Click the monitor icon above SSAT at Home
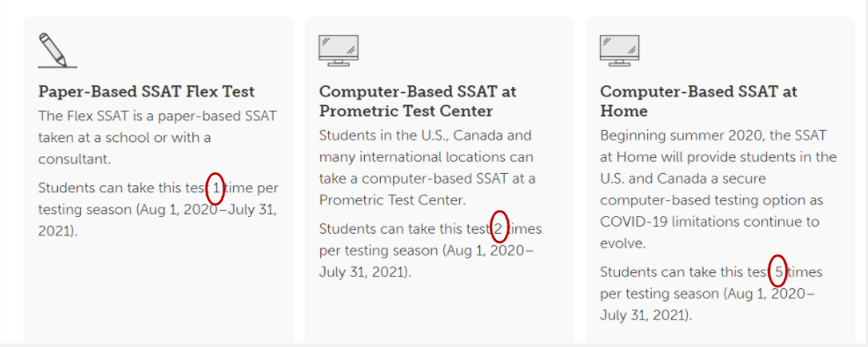The image size is (868, 347). (619, 50)
